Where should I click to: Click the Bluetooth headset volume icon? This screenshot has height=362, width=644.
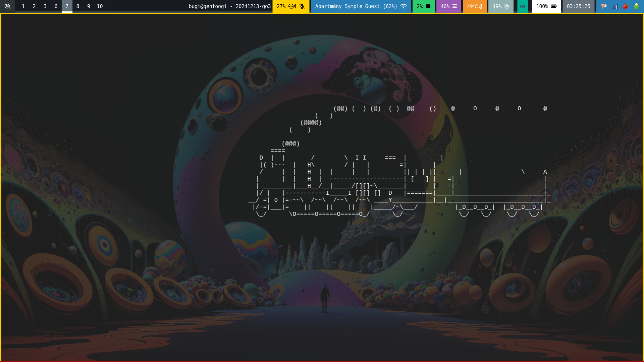click(x=292, y=6)
